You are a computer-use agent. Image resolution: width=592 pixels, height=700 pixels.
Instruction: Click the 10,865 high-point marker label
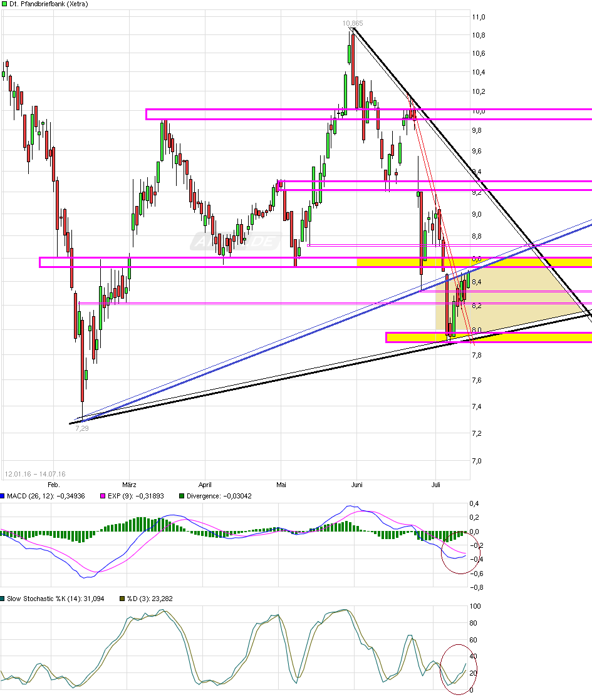click(353, 22)
